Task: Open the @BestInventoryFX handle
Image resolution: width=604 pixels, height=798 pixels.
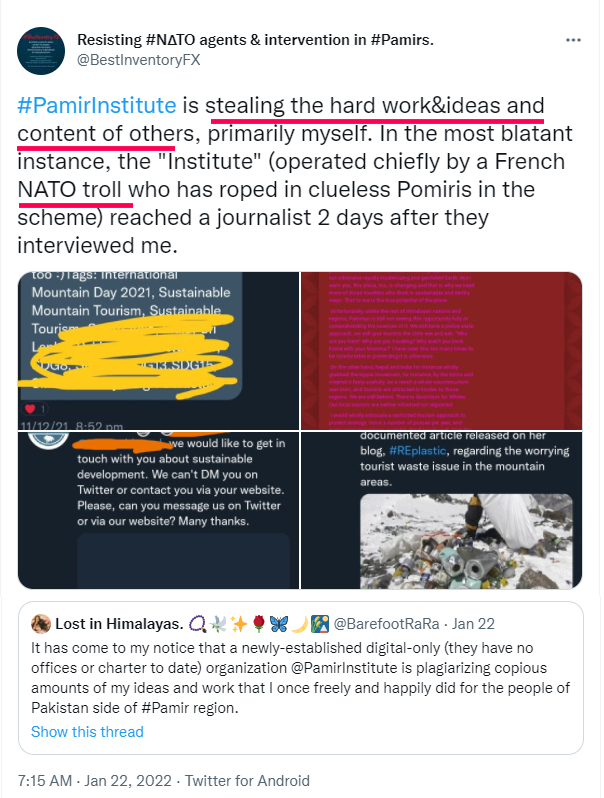Action: (x=138, y=60)
